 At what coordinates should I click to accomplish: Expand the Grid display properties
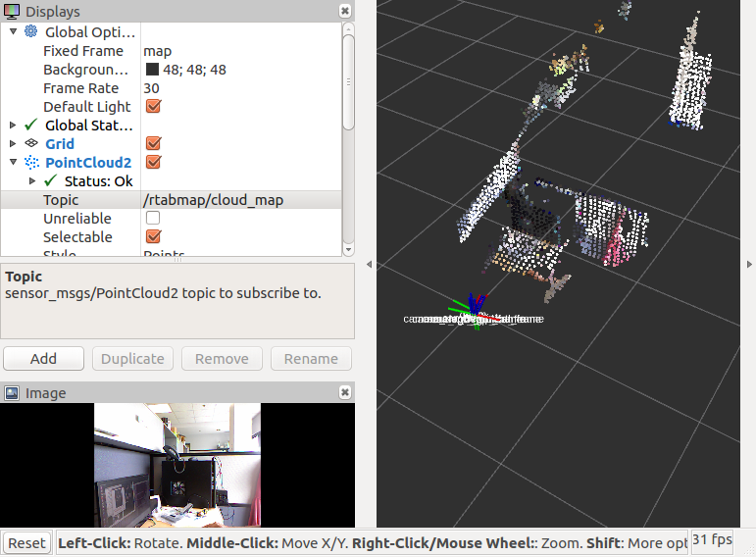point(13,143)
